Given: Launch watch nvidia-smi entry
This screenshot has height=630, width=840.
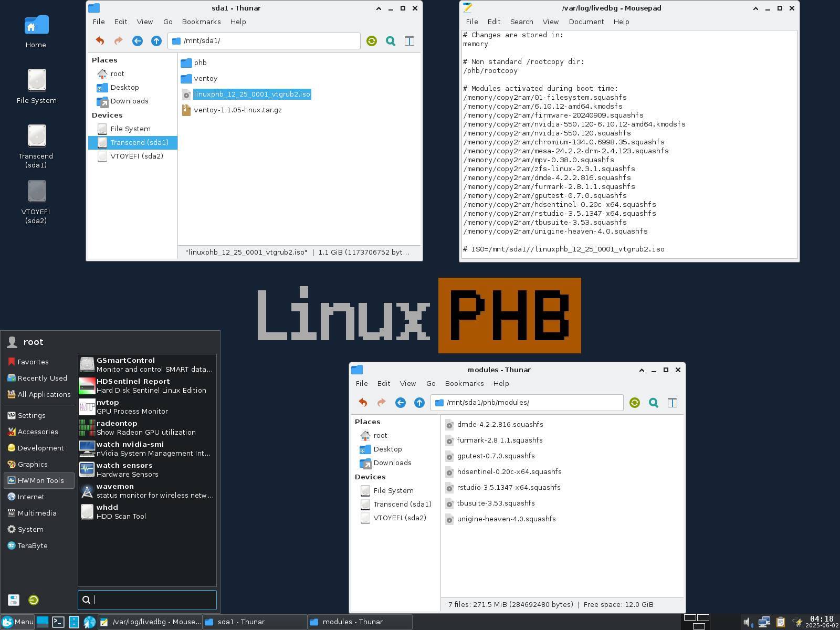Looking at the screenshot, I should 147,449.
